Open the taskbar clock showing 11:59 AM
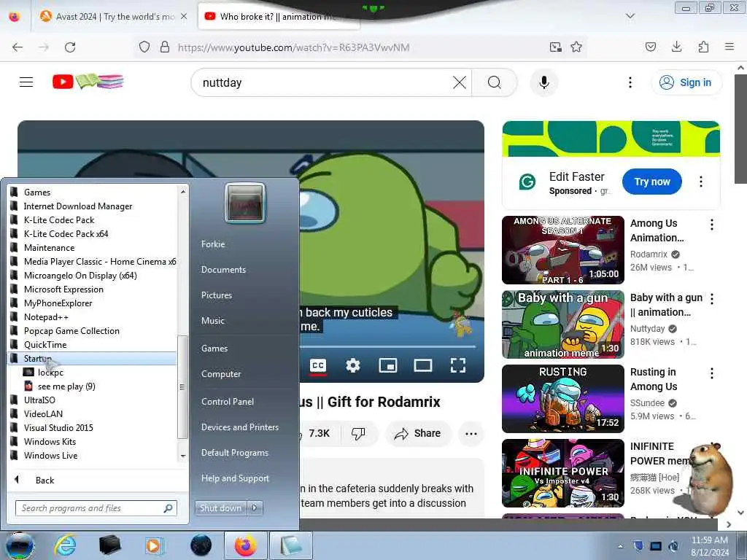 pyautogui.click(x=710, y=546)
